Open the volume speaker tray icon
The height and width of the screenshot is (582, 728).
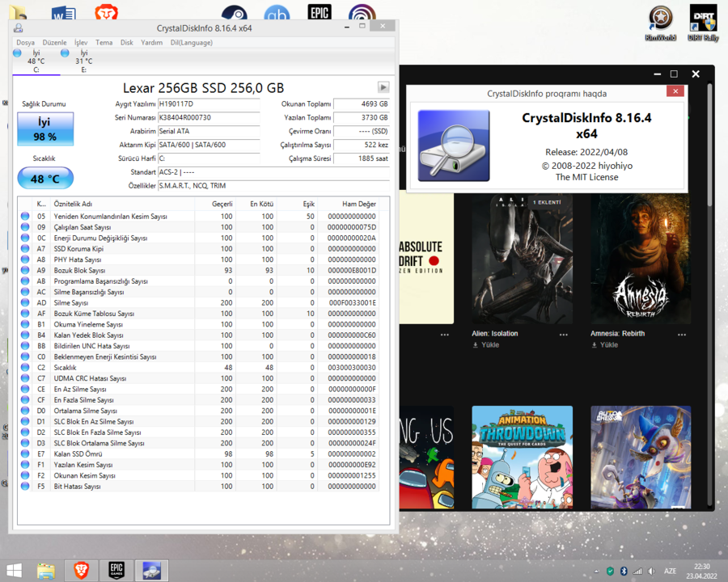[x=651, y=571]
